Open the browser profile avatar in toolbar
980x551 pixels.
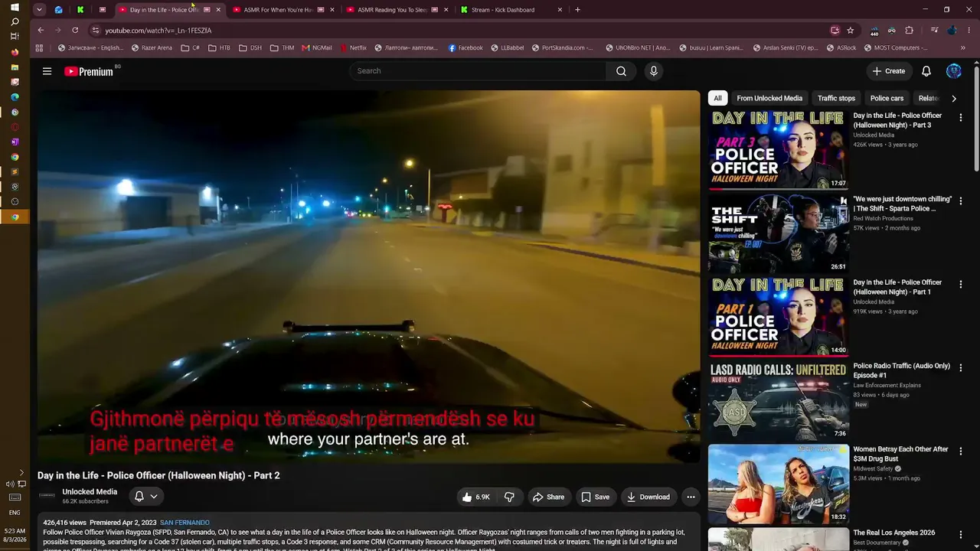coord(952,31)
